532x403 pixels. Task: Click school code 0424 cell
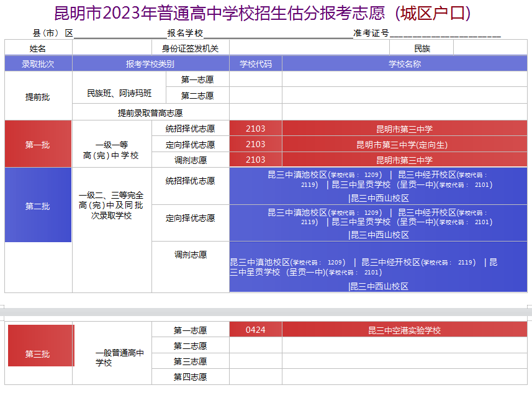256,330
